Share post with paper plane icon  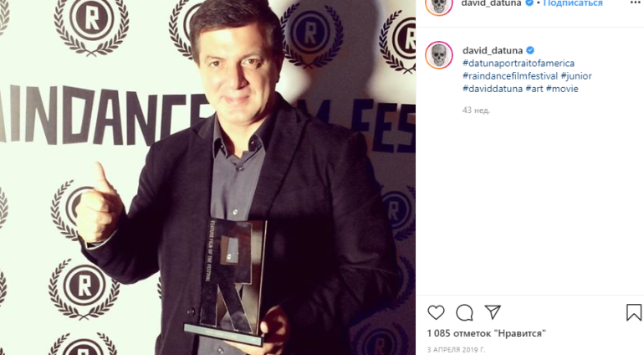pyautogui.click(x=493, y=312)
